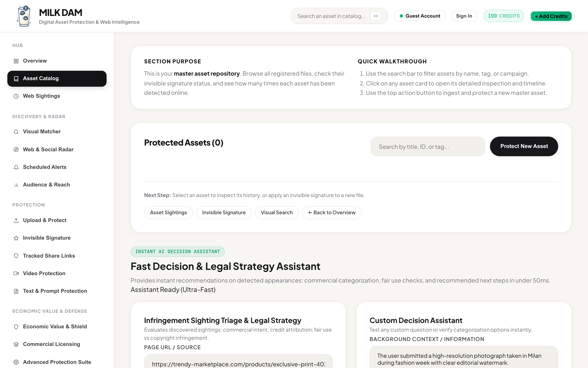Click the Invisible Signature star icon
Viewport: 588px width, 368px height.
pyautogui.click(x=16, y=238)
